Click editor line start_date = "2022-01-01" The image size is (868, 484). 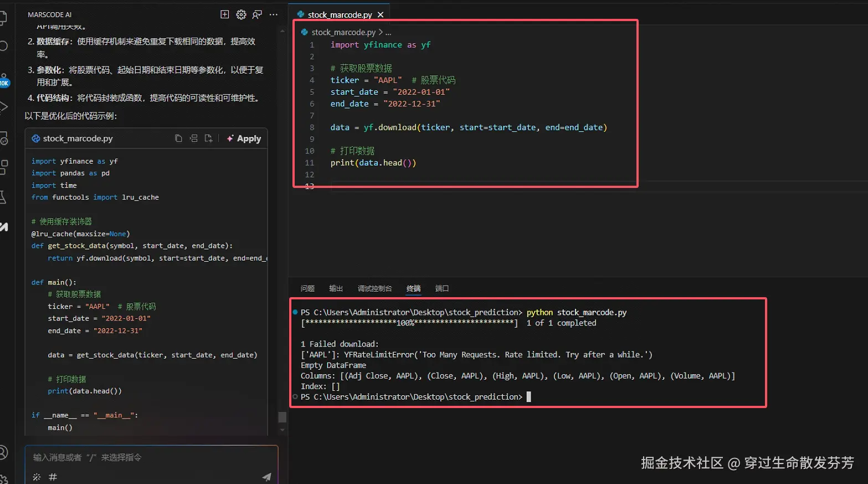pos(390,92)
